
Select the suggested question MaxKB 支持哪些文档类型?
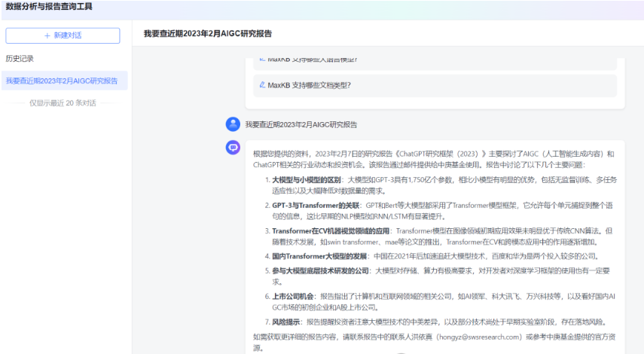pyautogui.click(x=435, y=85)
